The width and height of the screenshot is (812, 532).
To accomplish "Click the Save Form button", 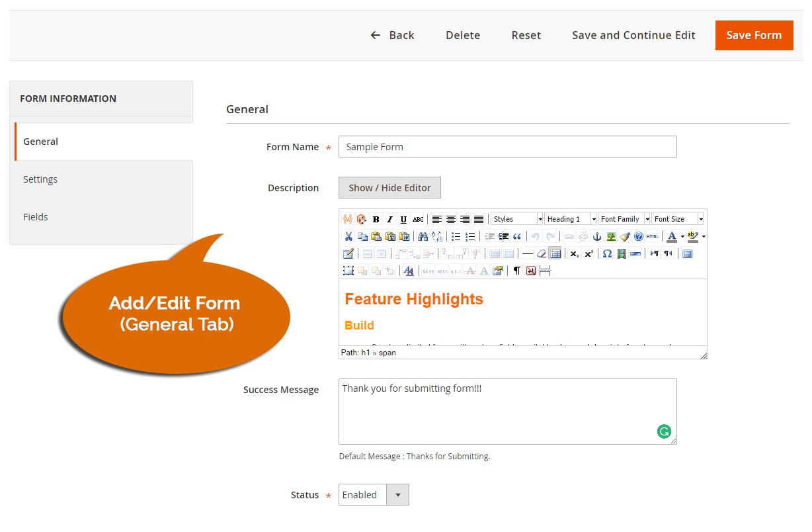I will [754, 35].
